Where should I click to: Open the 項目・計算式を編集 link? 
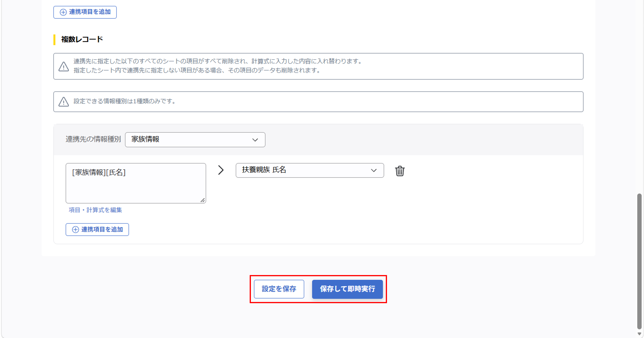tap(95, 210)
